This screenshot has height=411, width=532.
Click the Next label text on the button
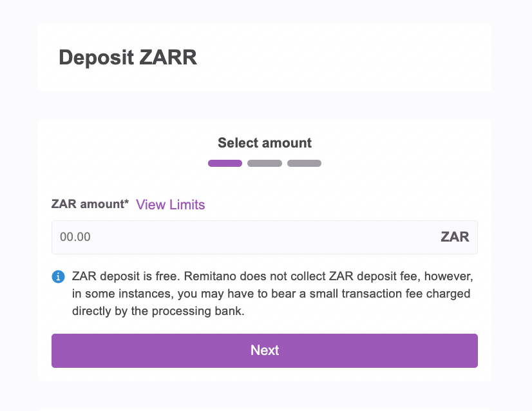265,350
